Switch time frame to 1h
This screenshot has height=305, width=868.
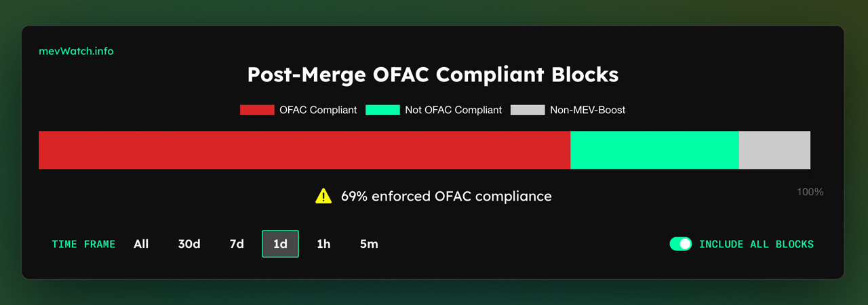(x=323, y=244)
